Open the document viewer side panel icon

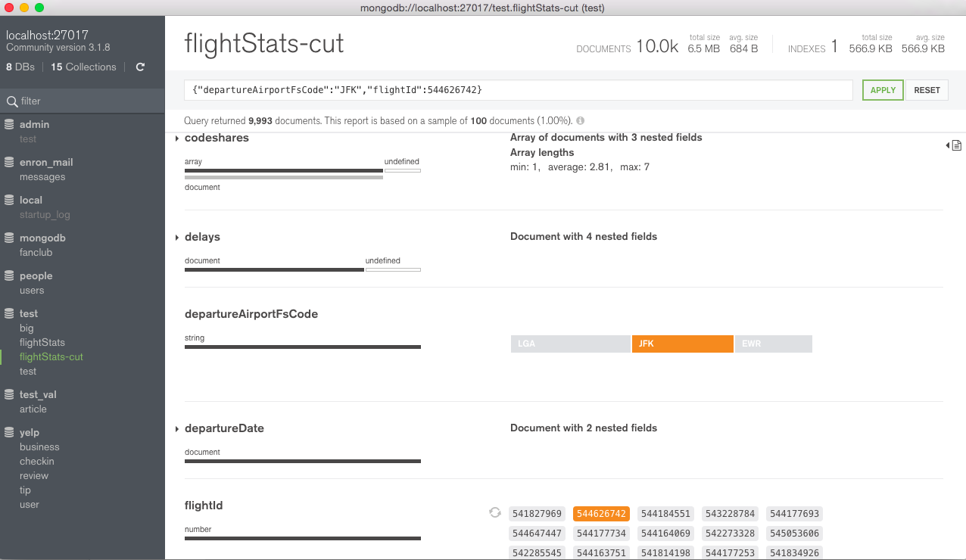(955, 145)
